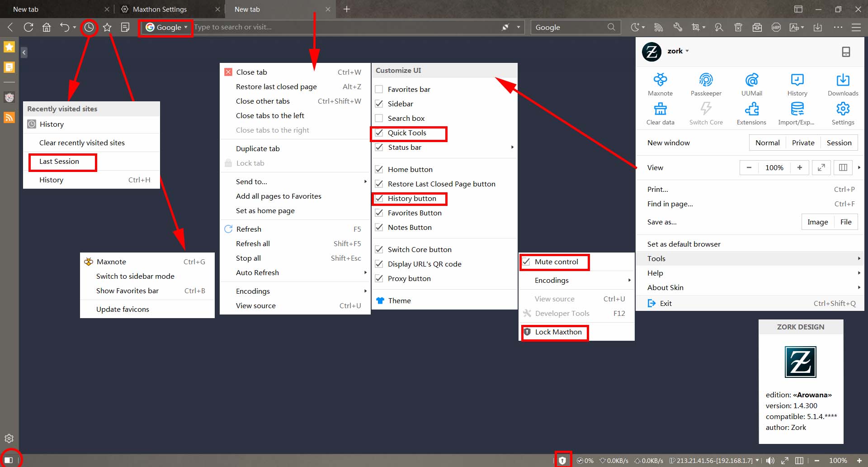Open Passkeeper from the menu panel
The height and width of the screenshot is (467, 868).
click(x=706, y=84)
